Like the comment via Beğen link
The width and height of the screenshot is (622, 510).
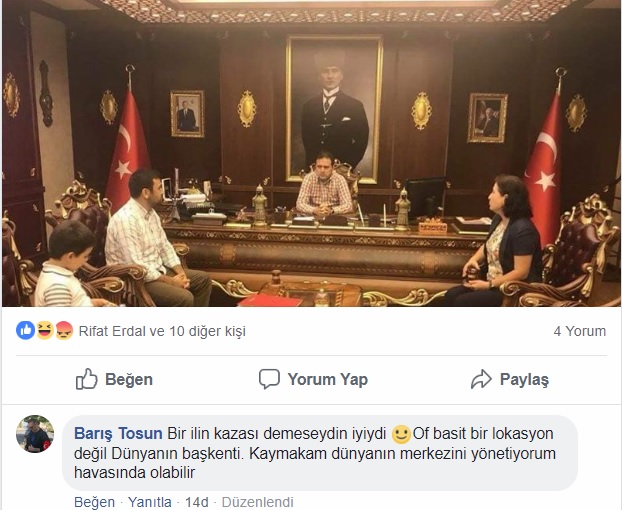pos(94,502)
